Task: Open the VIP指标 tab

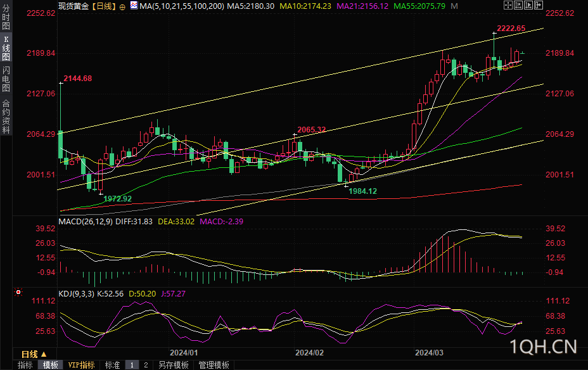Action: [x=81, y=365]
